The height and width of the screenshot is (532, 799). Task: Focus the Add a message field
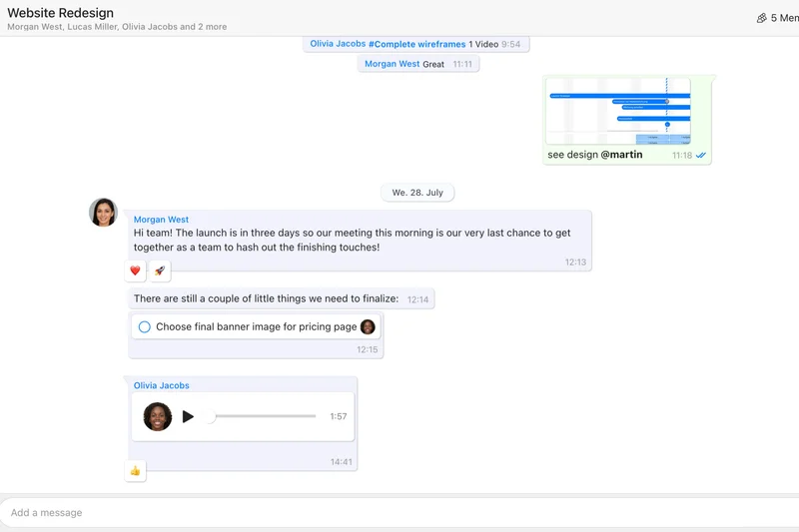(x=399, y=512)
